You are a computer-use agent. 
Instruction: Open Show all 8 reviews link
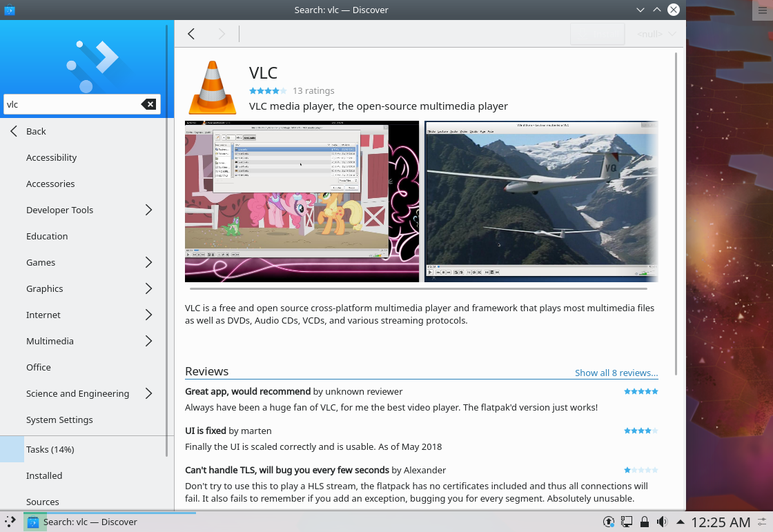click(616, 373)
